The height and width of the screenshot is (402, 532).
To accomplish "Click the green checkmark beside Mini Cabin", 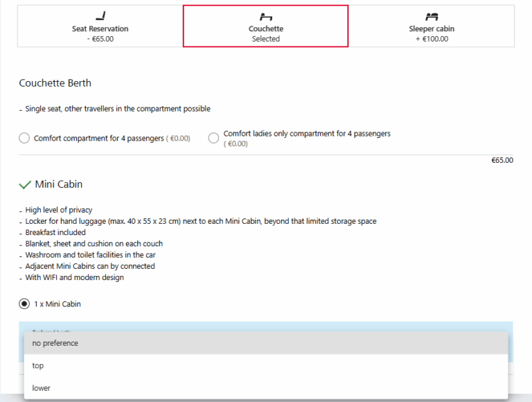I will (x=24, y=185).
